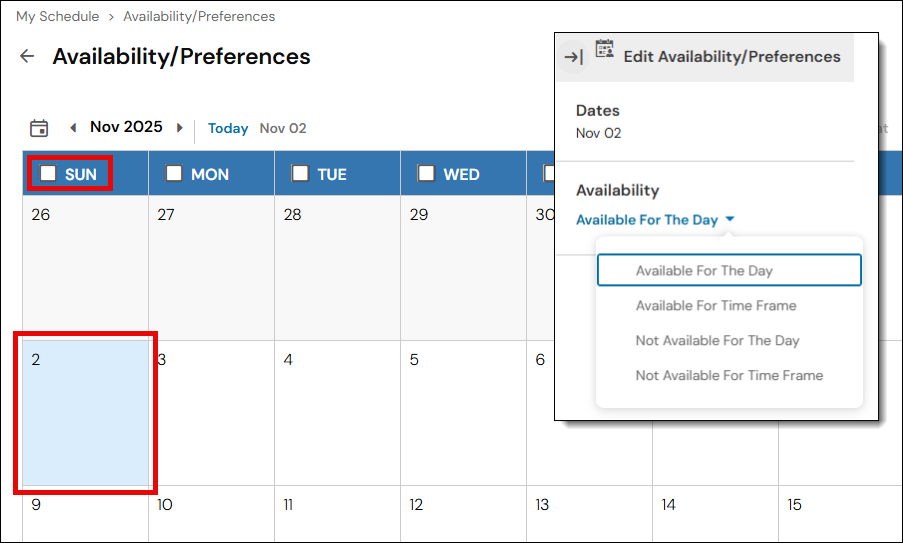Open My Schedule breadcrumb link

(x=57, y=16)
